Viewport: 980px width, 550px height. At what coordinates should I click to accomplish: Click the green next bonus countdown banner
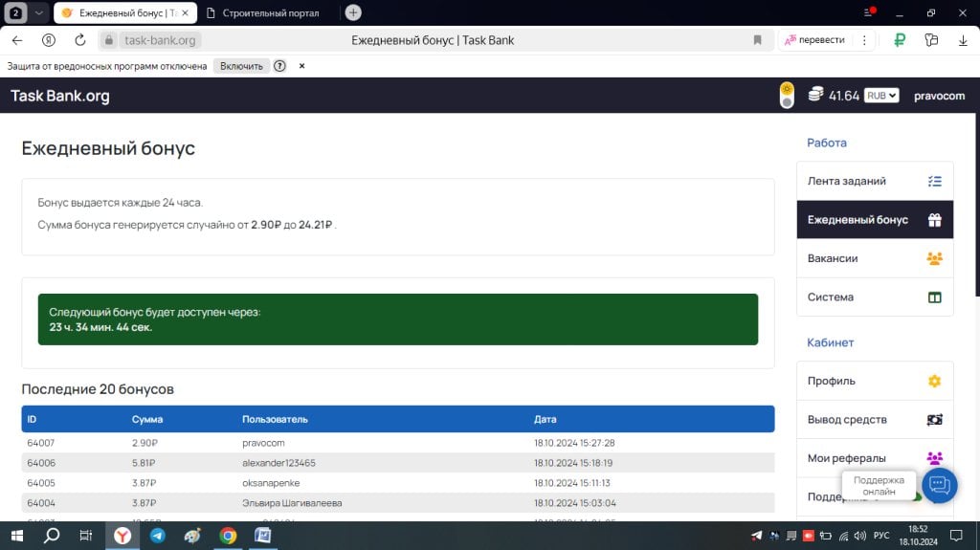coord(398,319)
